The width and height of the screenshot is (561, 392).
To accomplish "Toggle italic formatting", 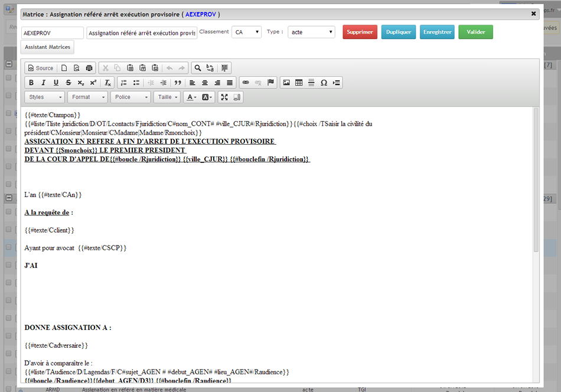I will 44,83.
